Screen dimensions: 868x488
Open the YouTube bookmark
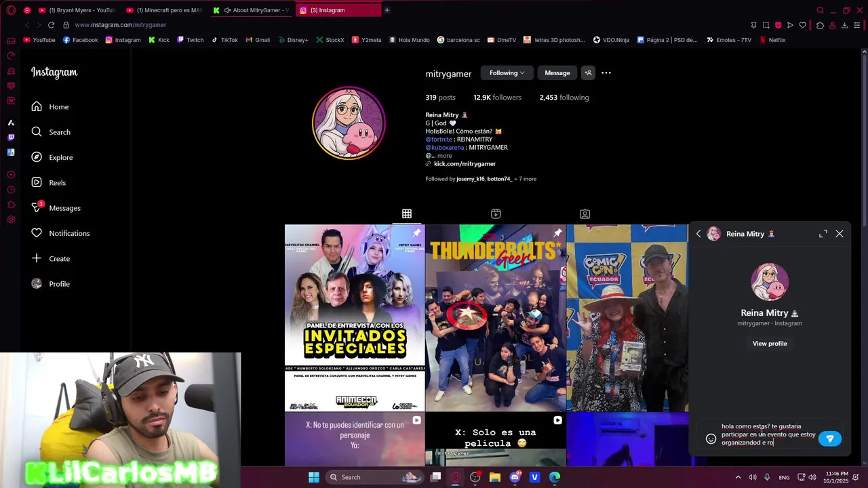click(x=39, y=40)
